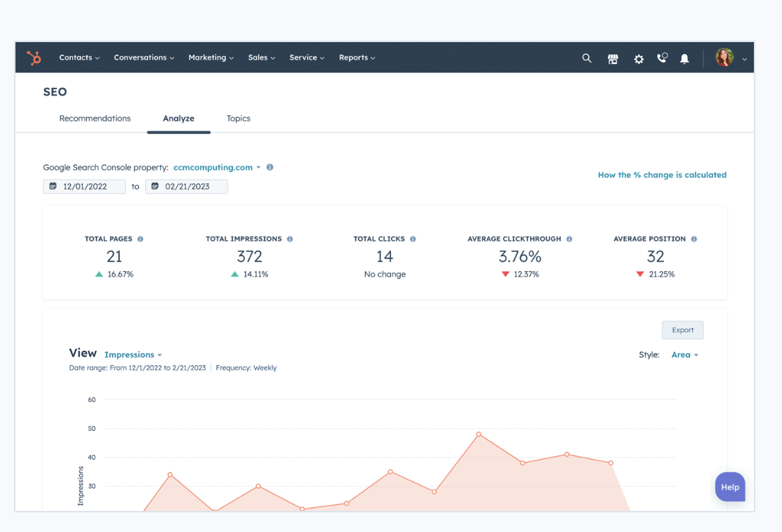
Task: Switch to the Topics tab
Action: (x=239, y=118)
